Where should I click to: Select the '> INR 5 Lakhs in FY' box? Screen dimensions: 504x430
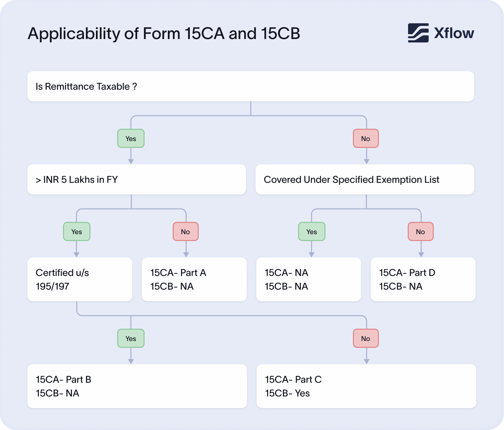tap(136, 179)
